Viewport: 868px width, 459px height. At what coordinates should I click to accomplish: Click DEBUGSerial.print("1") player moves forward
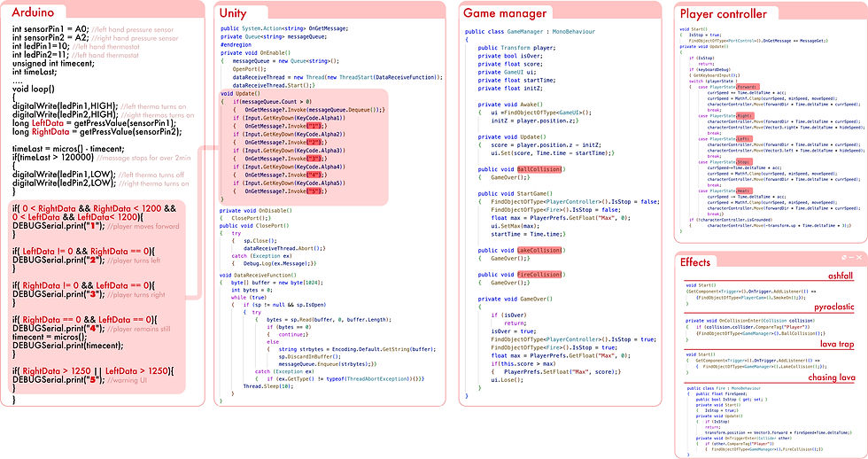pyautogui.click(x=96, y=226)
